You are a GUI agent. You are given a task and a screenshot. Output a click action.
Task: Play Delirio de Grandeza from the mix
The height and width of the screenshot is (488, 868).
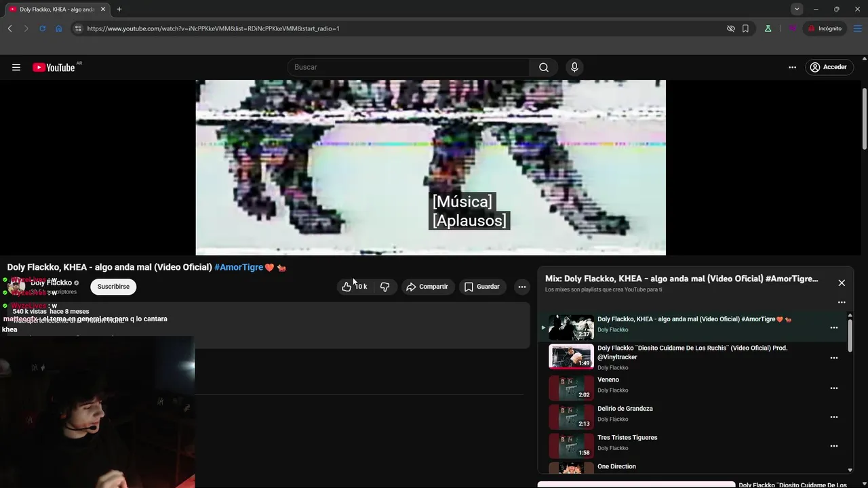point(625,409)
